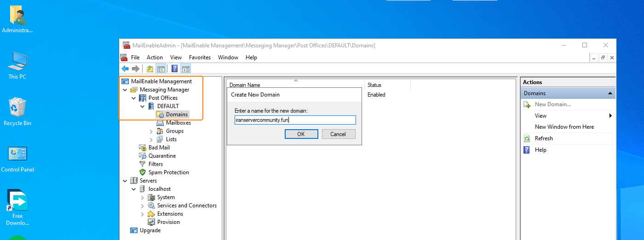Collapse the Domains section in Actions pane
Image resolution: width=644 pixels, height=240 pixels.
[610, 93]
